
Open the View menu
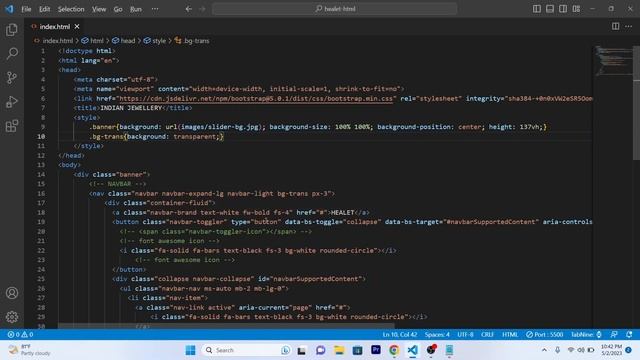(99, 9)
